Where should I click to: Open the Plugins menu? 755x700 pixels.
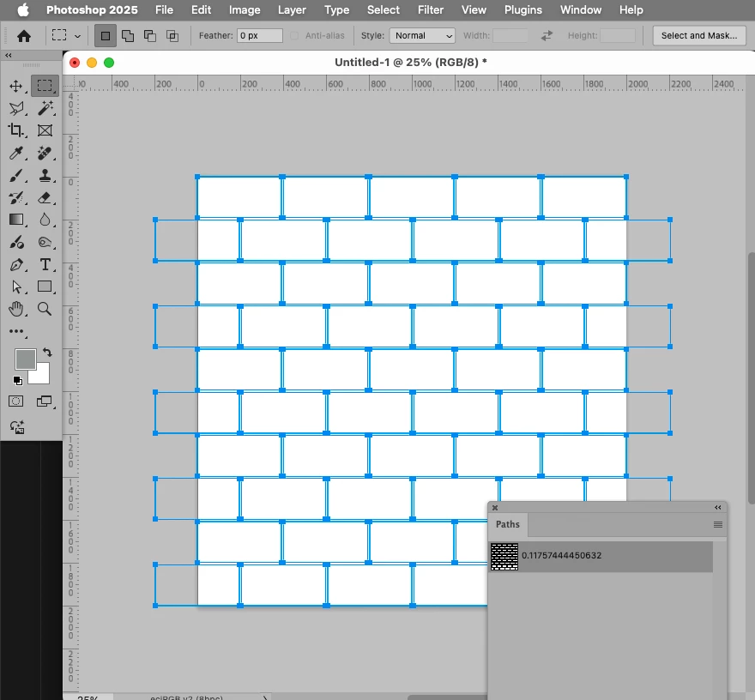pyautogui.click(x=522, y=10)
